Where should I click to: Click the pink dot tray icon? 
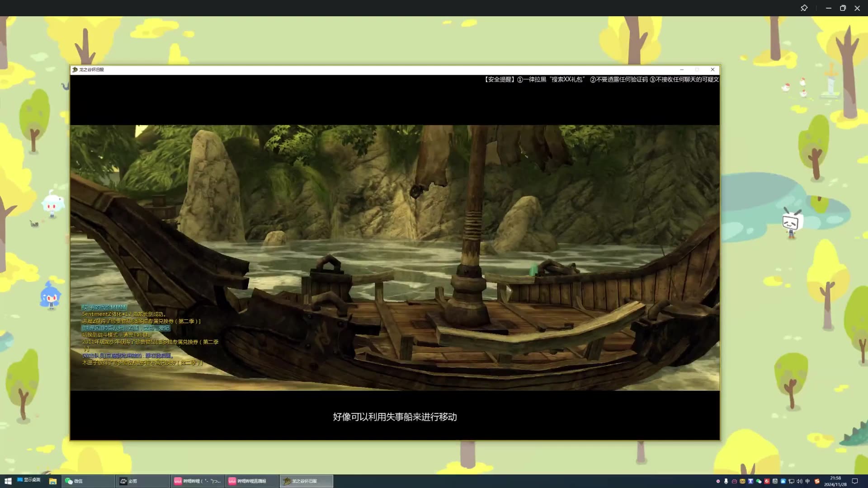(x=718, y=481)
